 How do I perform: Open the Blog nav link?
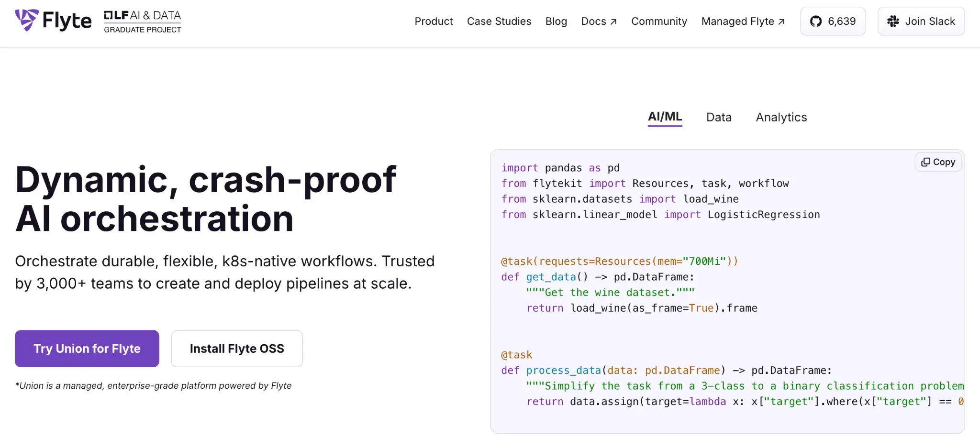click(x=556, y=22)
